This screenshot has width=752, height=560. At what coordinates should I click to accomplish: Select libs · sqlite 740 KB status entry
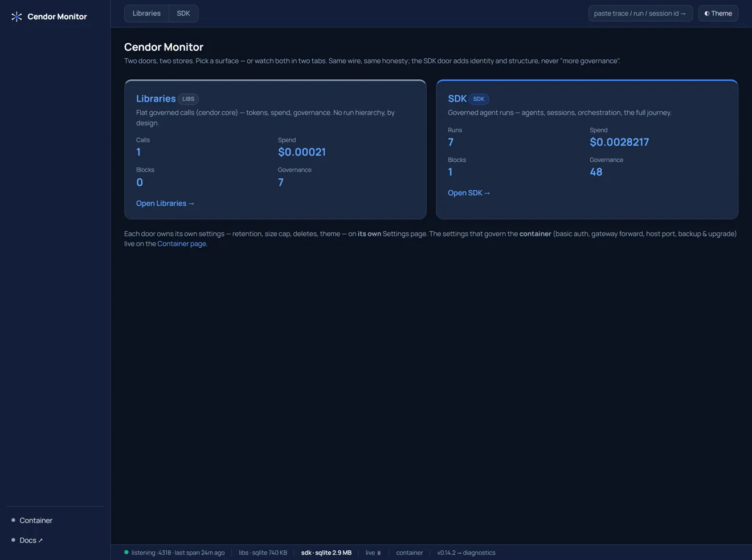tap(263, 553)
